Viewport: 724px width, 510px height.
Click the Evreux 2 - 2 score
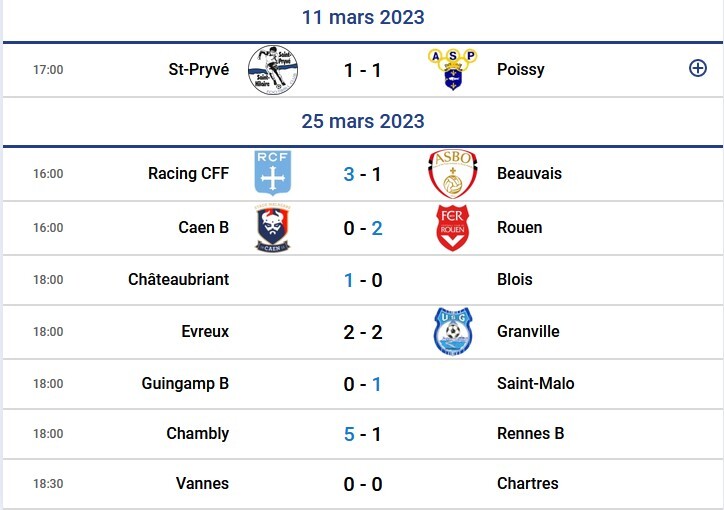[363, 332]
